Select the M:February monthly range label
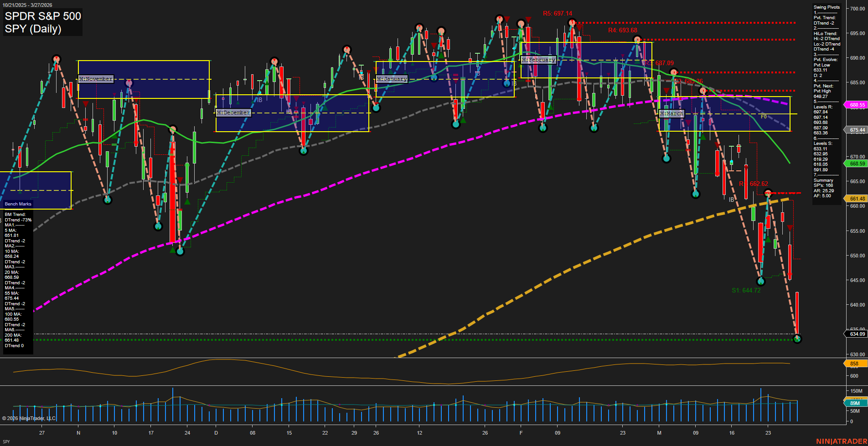868x446 pixels. click(x=538, y=60)
